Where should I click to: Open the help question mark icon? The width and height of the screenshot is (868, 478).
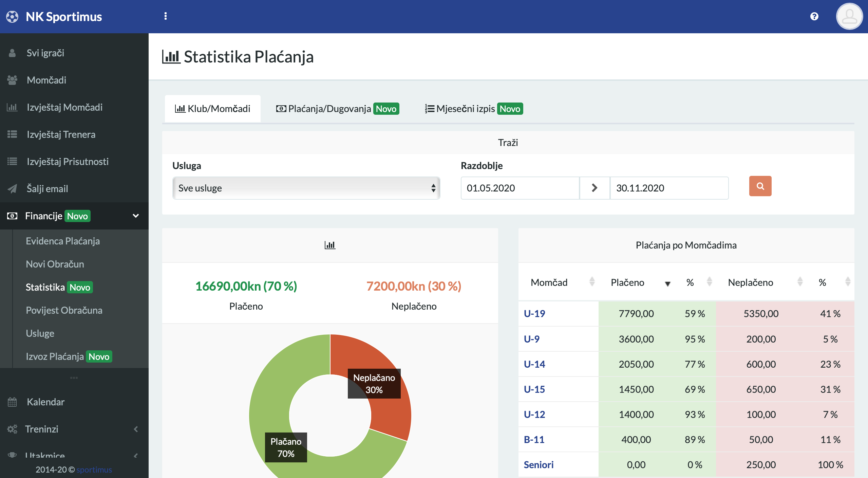[x=814, y=16]
